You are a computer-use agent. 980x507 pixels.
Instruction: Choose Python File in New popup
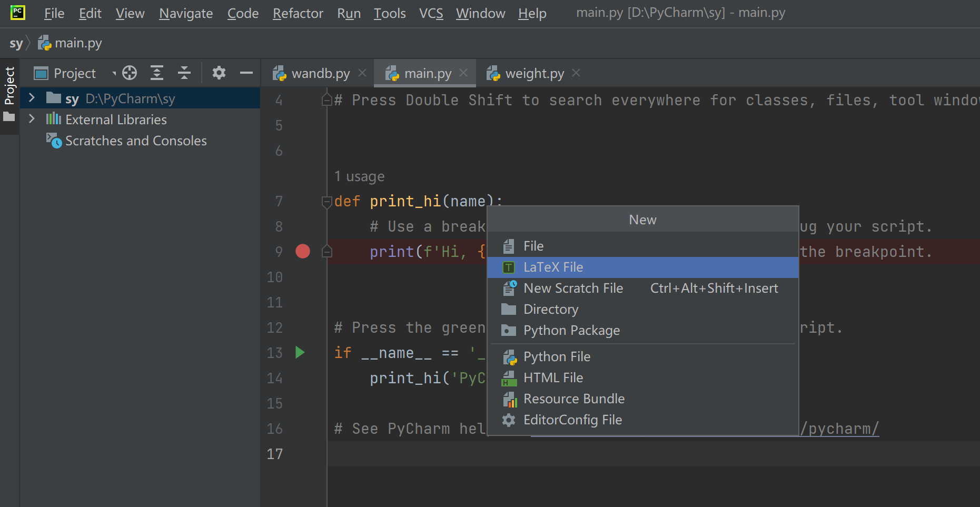tap(557, 357)
